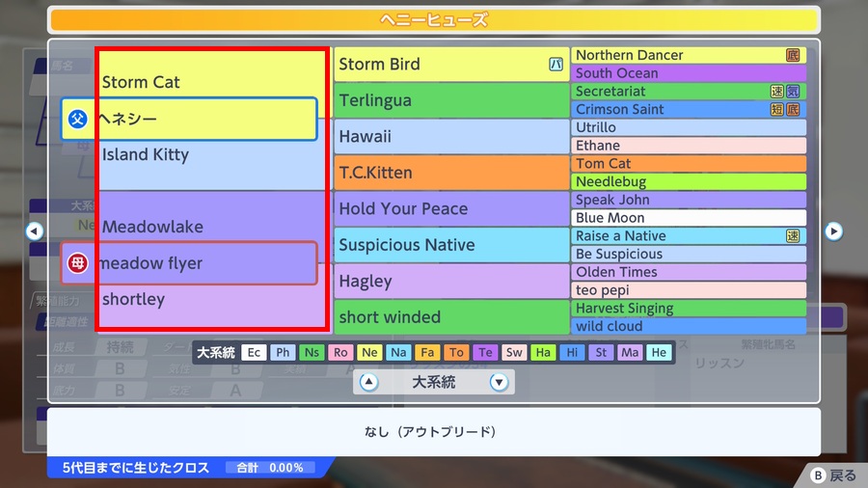868x488 pixels.
Task: Select the Hi lineage legend chip
Action: pos(572,352)
